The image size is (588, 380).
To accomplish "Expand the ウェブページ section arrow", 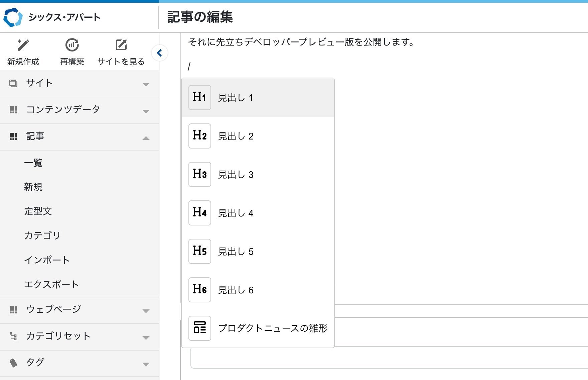I will (146, 311).
